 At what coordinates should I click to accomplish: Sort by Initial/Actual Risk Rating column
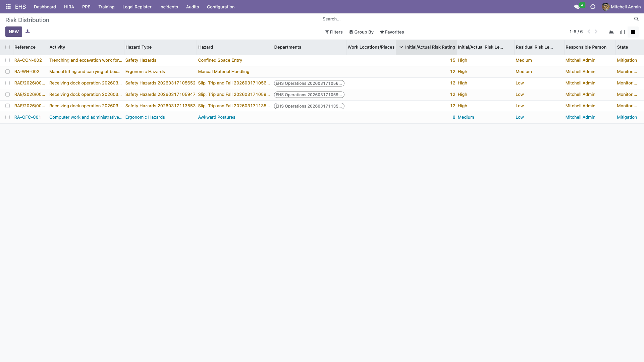click(x=429, y=47)
